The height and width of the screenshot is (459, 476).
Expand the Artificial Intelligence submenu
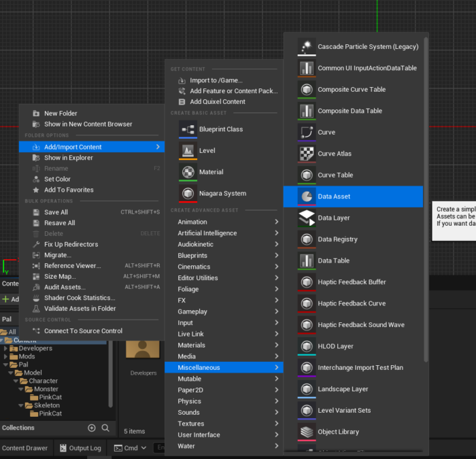[x=224, y=233]
